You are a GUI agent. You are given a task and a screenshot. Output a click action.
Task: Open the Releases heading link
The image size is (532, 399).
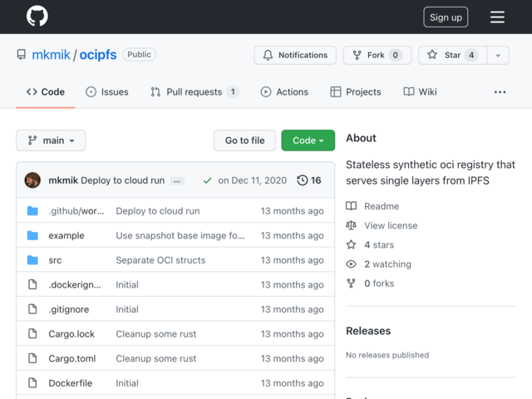tap(368, 331)
